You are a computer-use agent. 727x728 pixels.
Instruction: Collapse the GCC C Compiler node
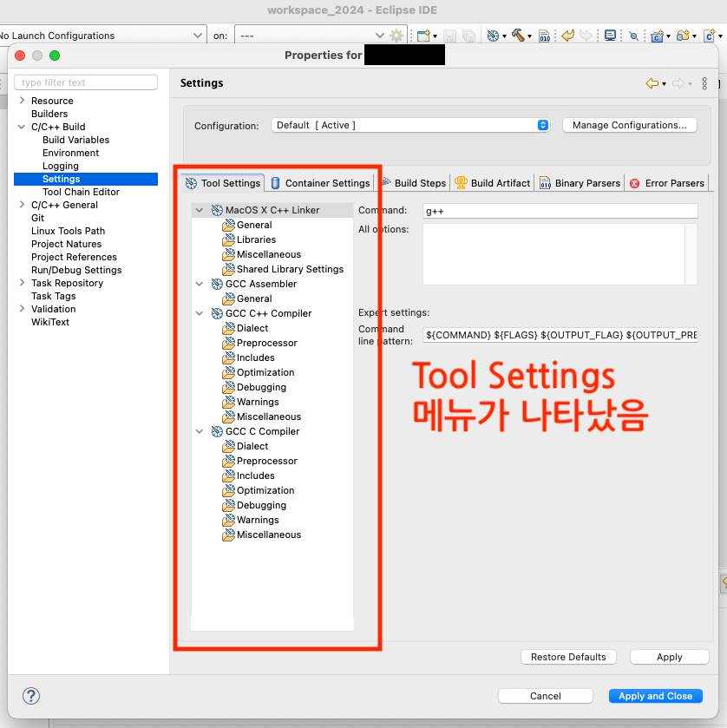[200, 431]
